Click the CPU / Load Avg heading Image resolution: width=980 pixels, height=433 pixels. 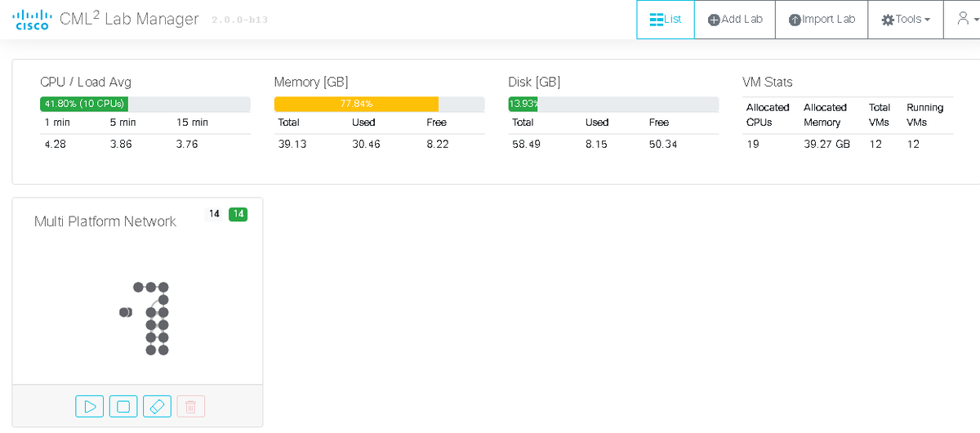(86, 82)
